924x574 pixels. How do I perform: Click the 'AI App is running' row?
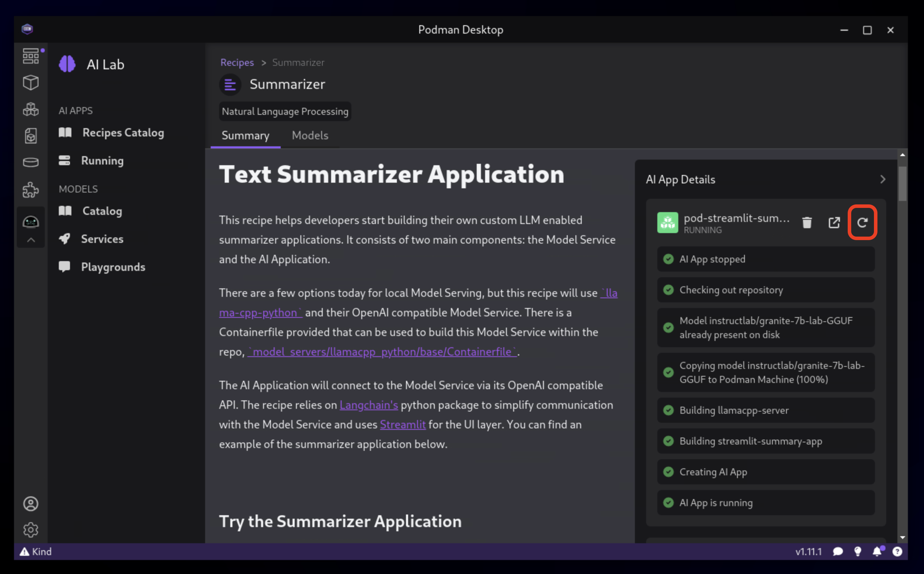point(766,503)
